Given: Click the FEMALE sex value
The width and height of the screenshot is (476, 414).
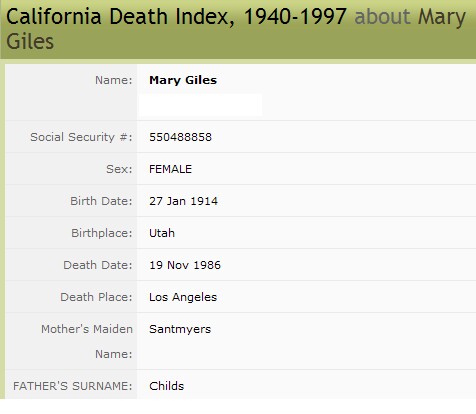Looking at the screenshot, I should [170, 169].
